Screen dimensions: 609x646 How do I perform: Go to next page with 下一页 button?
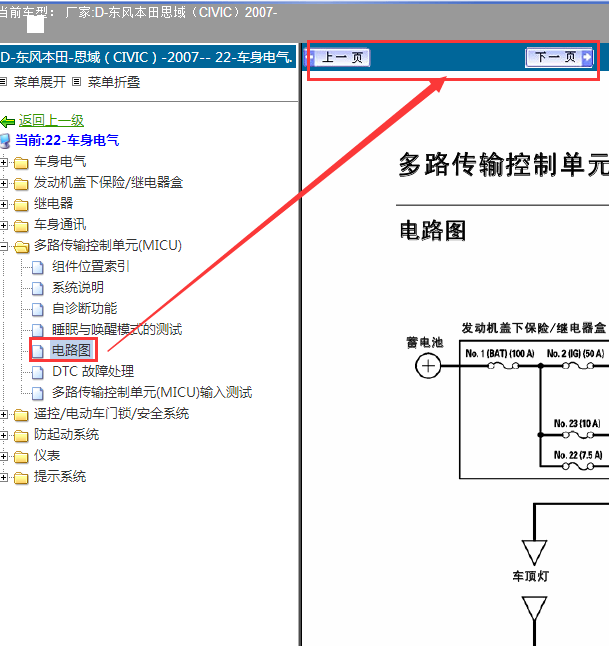559,57
